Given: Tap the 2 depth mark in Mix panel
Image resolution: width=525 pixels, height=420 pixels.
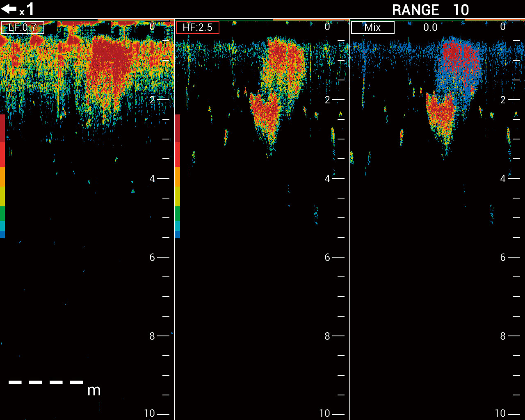Looking at the screenshot, I should (x=503, y=100).
